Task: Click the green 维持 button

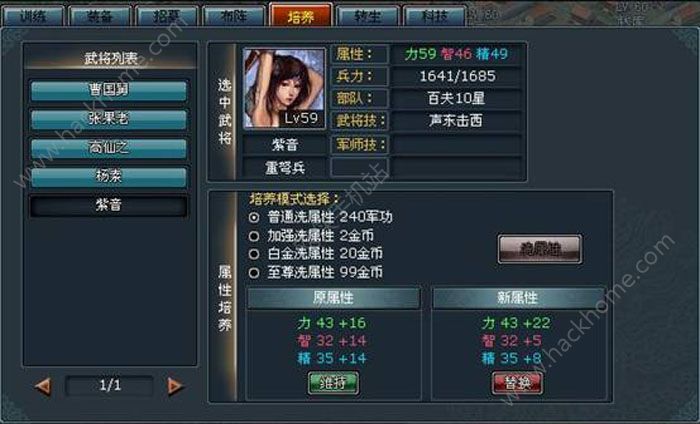Action: tap(333, 383)
